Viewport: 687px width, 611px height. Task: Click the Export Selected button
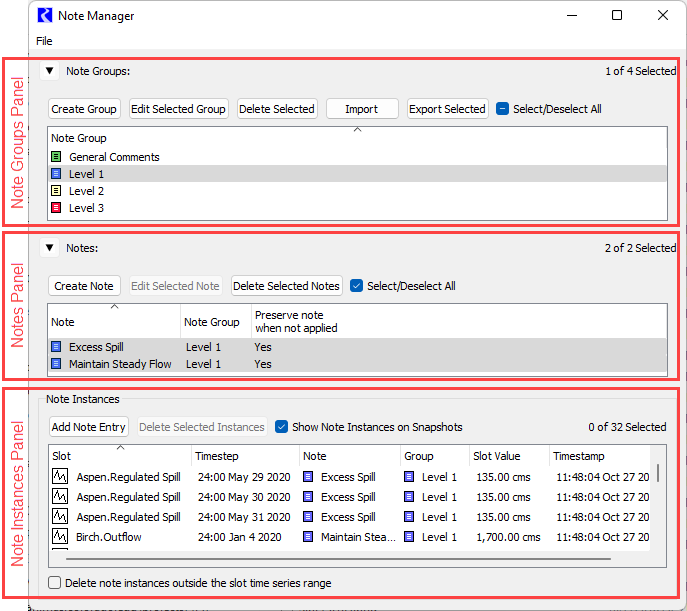(x=447, y=109)
